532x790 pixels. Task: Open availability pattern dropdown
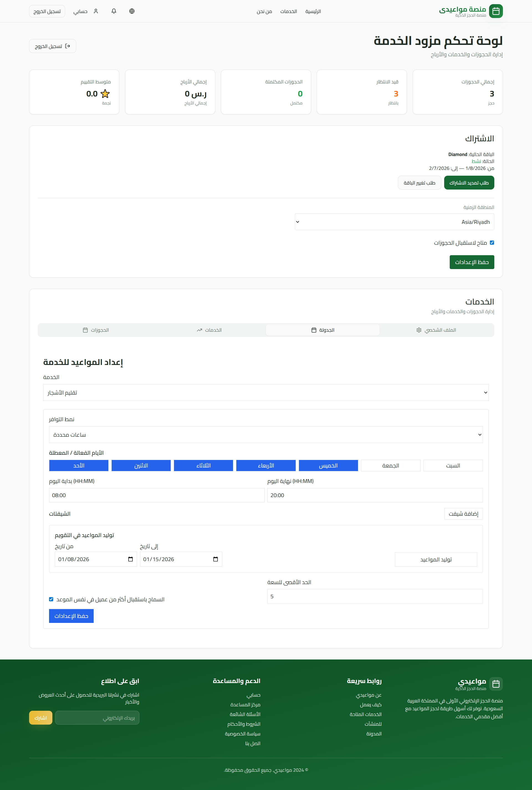click(266, 434)
